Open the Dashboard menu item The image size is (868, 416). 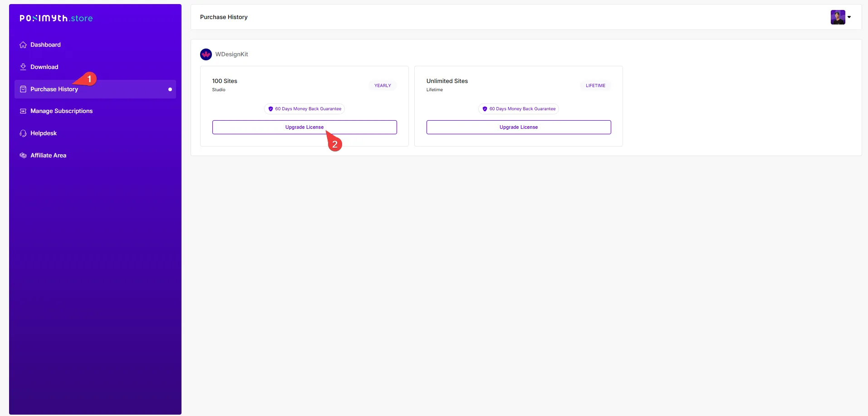click(x=45, y=45)
